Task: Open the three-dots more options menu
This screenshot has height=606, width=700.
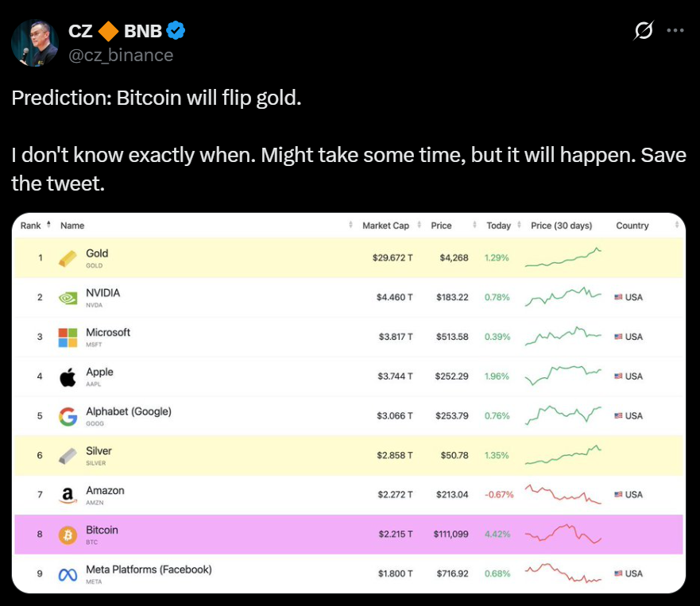Action: (x=675, y=31)
